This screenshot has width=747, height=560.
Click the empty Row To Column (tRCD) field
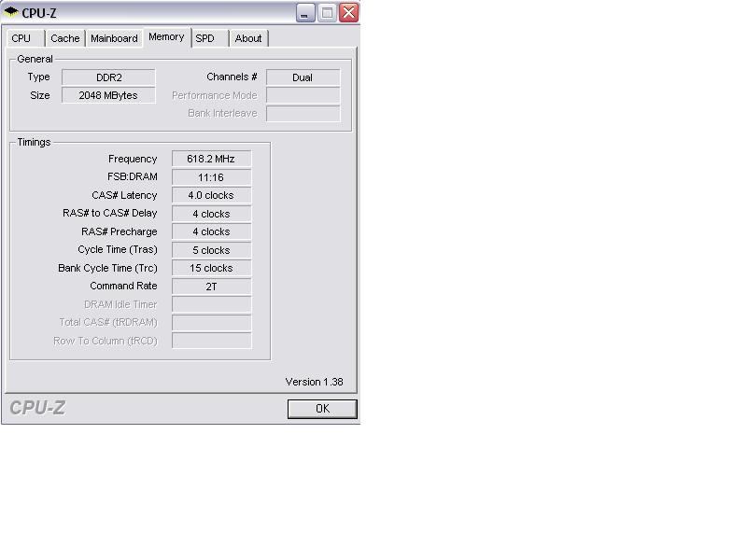(x=211, y=341)
